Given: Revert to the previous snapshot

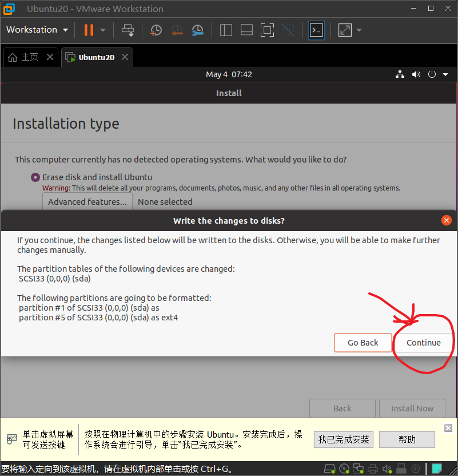Looking at the screenshot, I should [177, 30].
